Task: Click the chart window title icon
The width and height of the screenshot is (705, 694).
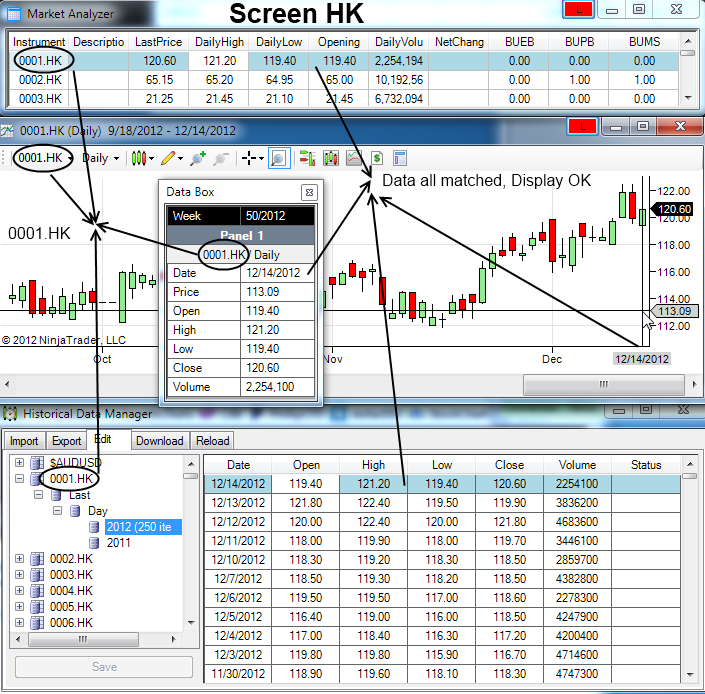Action: click(7, 131)
